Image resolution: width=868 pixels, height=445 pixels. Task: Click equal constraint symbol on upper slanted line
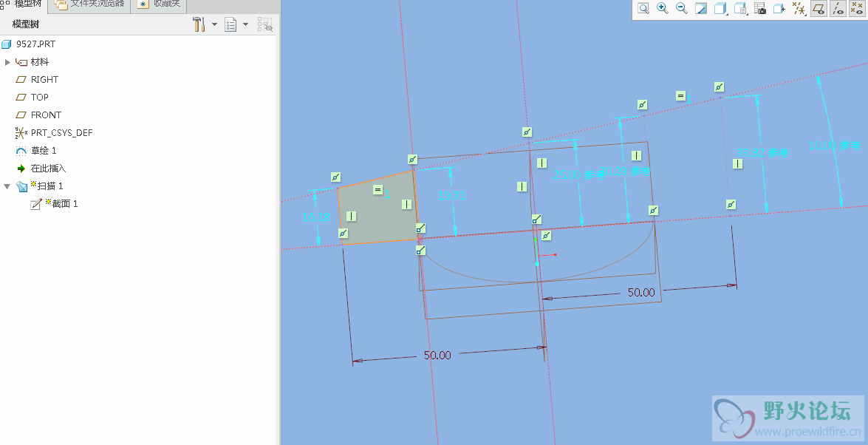coord(680,96)
